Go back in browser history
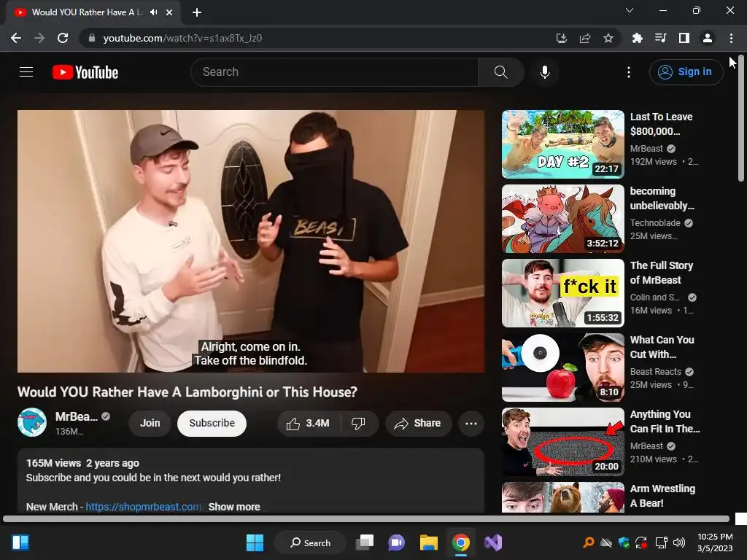The height and width of the screenshot is (560, 747). [x=16, y=38]
